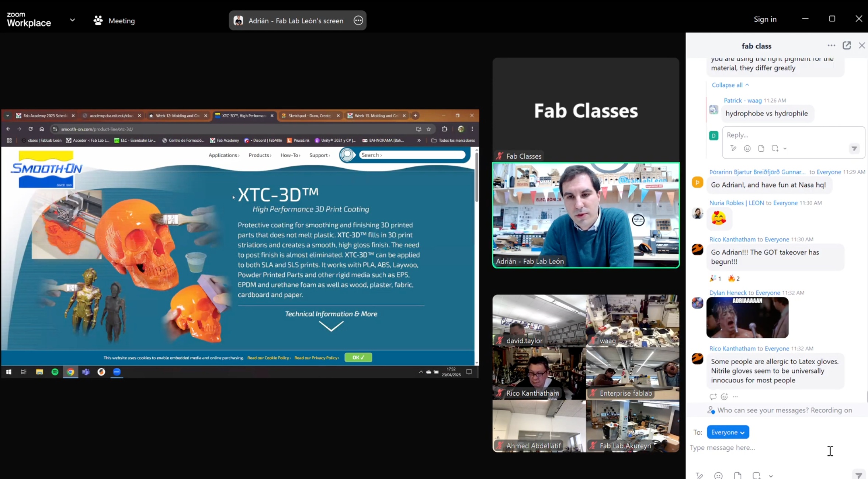Image resolution: width=868 pixels, height=479 pixels.
Task: Open the Zoom Workplace dropdown arrow
Action: pyautogui.click(x=72, y=20)
